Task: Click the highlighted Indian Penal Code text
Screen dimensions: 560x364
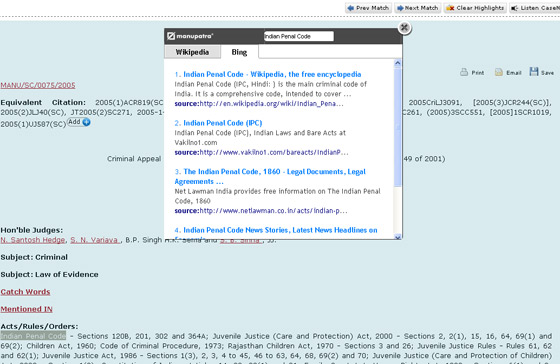Action: [33, 336]
